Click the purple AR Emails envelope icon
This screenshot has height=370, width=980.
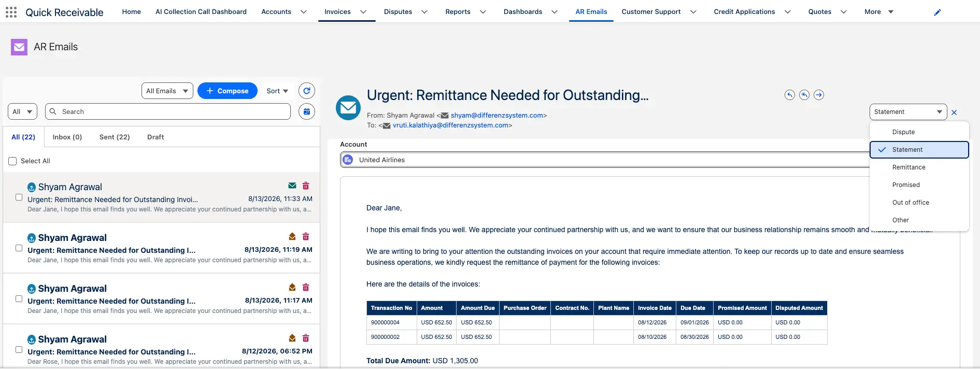[x=19, y=47]
